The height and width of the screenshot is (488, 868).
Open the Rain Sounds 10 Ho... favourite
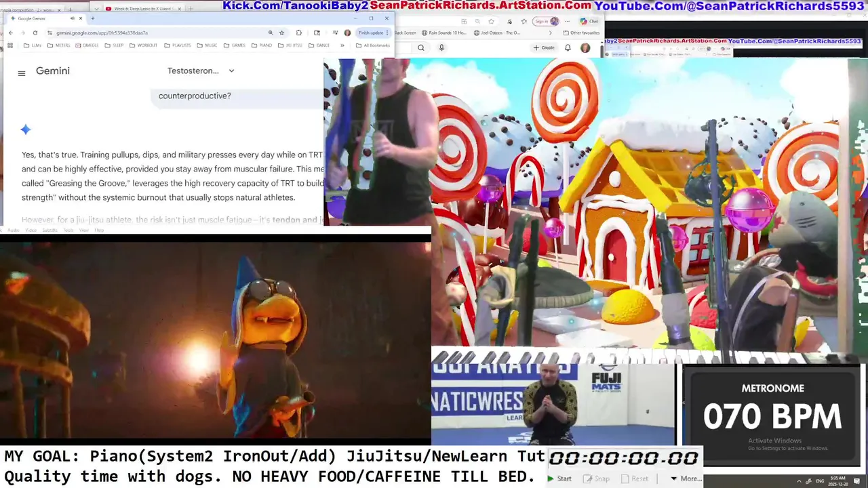444,33
